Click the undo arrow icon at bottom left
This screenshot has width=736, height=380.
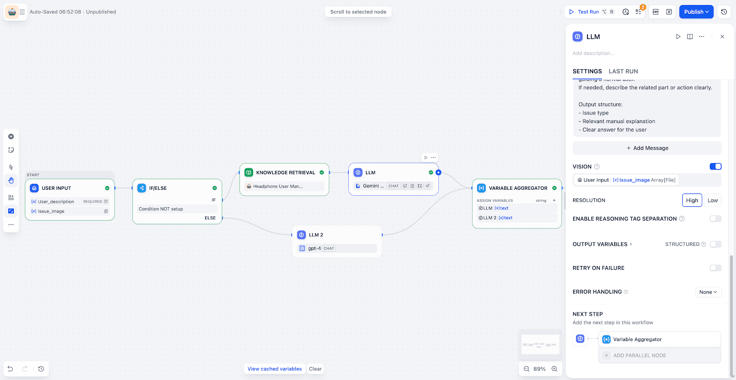(x=11, y=369)
